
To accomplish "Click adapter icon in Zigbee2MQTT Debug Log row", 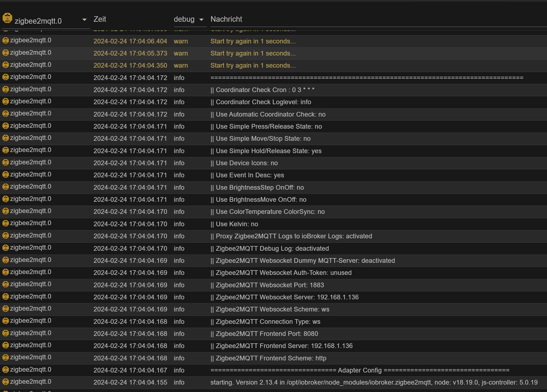I will pos(6,248).
